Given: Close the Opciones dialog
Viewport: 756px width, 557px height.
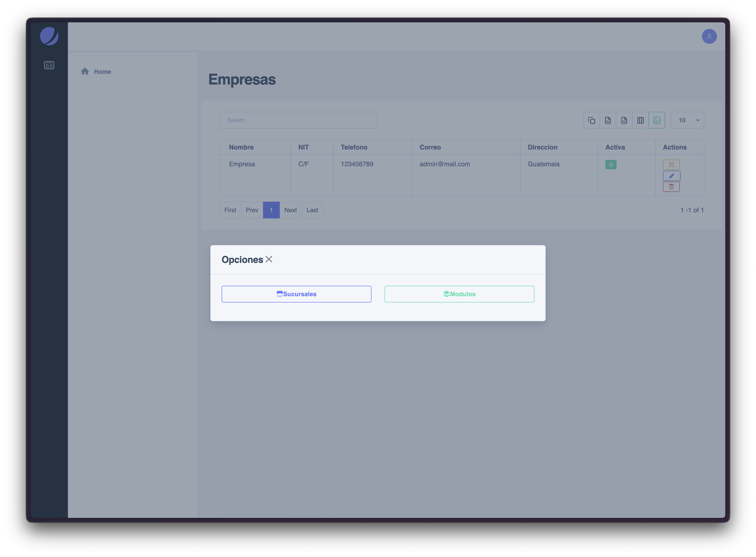Looking at the screenshot, I should click(x=269, y=259).
